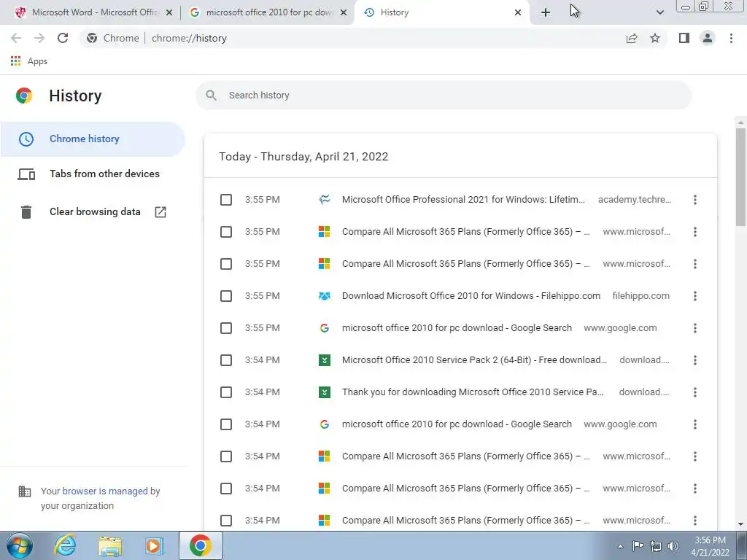Viewport: 747px width, 560px height.
Task: Open the tab search chevron
Action: (659, 12)
